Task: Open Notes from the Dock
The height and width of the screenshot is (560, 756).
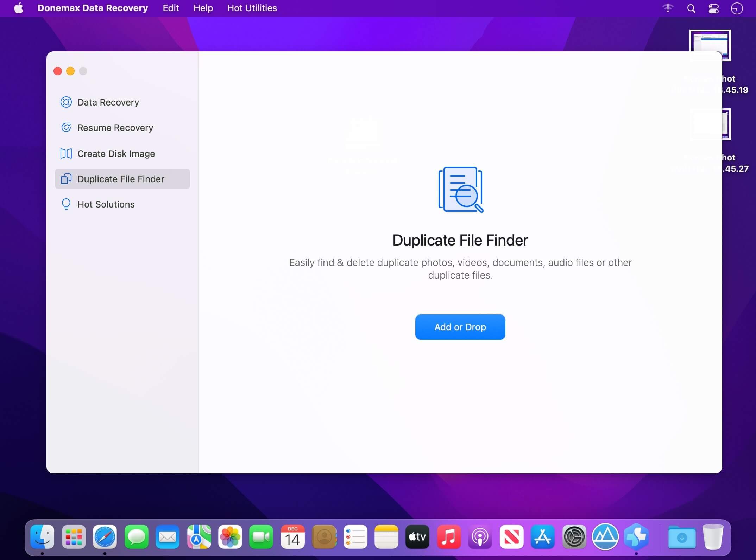Action: pos(386,537)
